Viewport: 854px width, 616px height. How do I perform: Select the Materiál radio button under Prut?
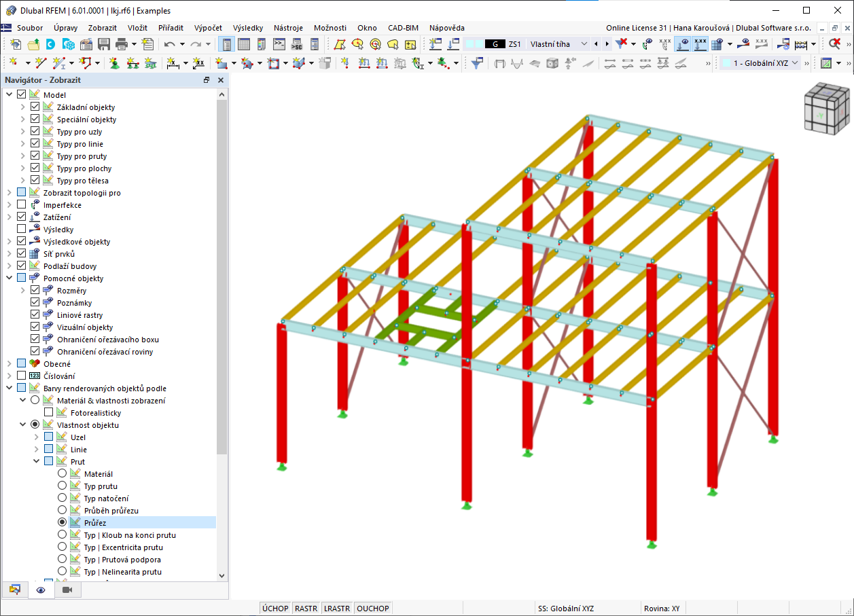[63, 474]
